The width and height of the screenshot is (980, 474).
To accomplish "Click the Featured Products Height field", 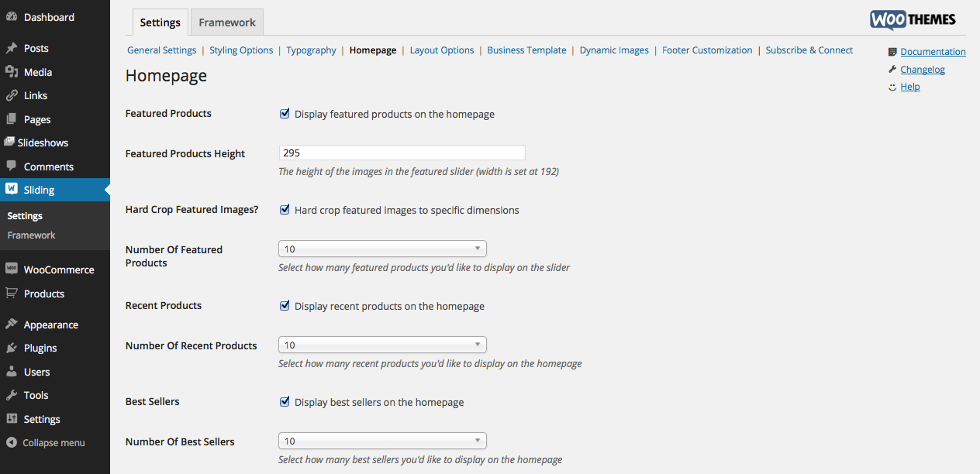I will 402,153.
